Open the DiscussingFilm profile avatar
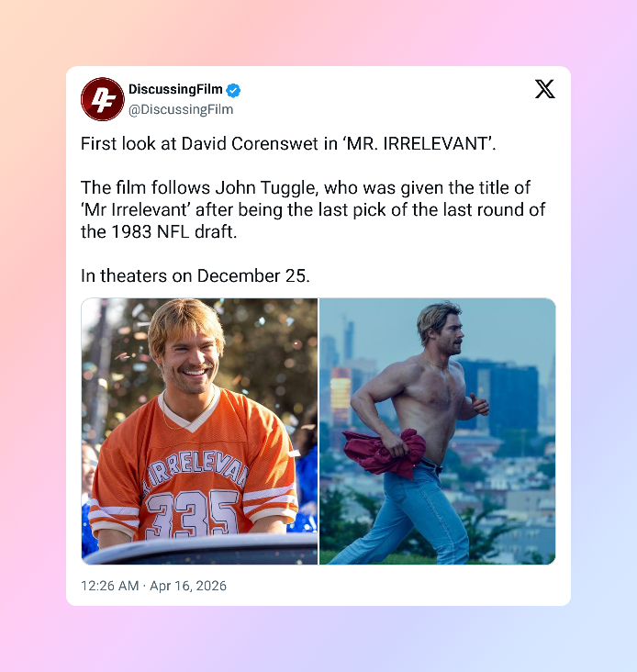This screenshot has width=637, height=672. click(103, 99)
